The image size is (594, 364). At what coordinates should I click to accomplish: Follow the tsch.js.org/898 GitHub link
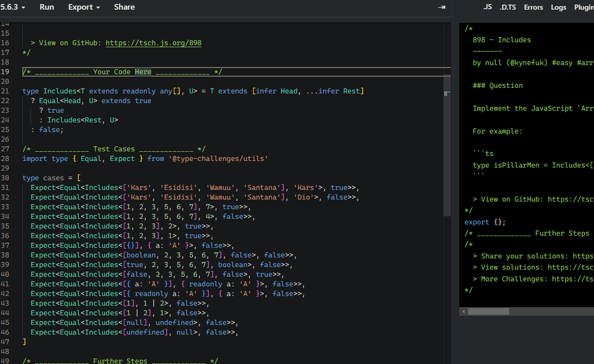153,43
